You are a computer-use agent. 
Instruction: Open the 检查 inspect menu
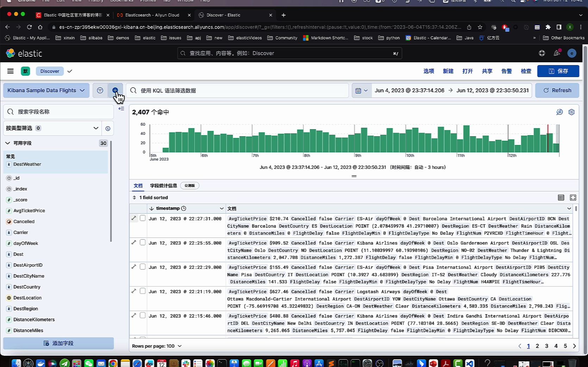[x=526, y=71]
